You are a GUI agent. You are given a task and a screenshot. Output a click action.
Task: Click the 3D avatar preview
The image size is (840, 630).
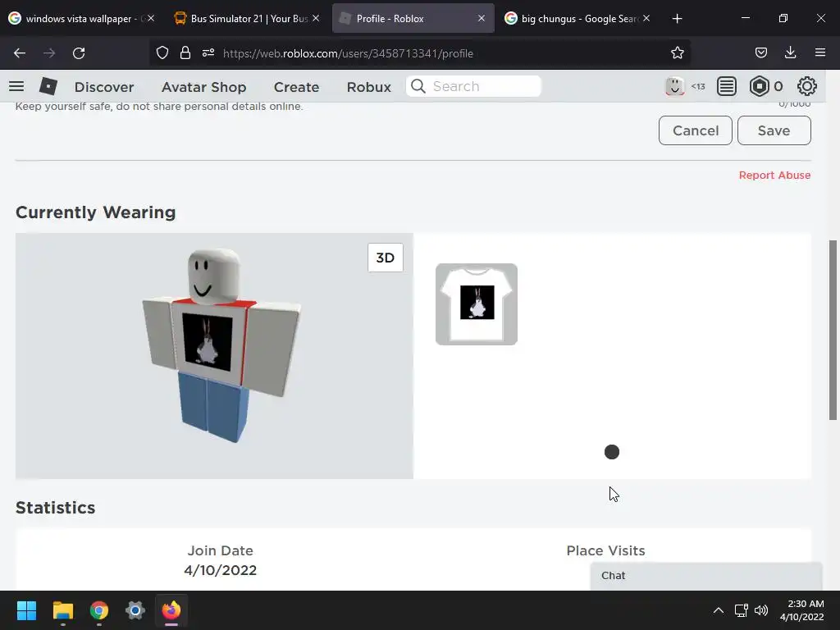214,356
